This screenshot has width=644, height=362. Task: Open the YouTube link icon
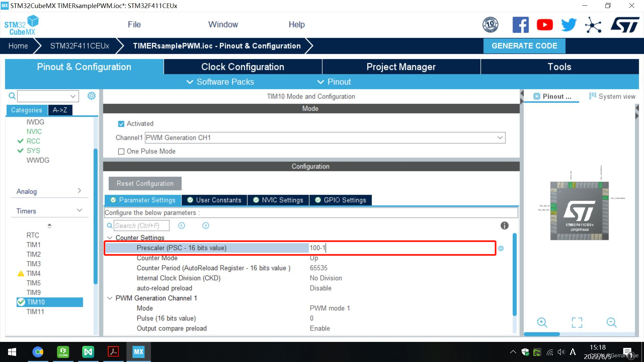(x=545, y=25)
